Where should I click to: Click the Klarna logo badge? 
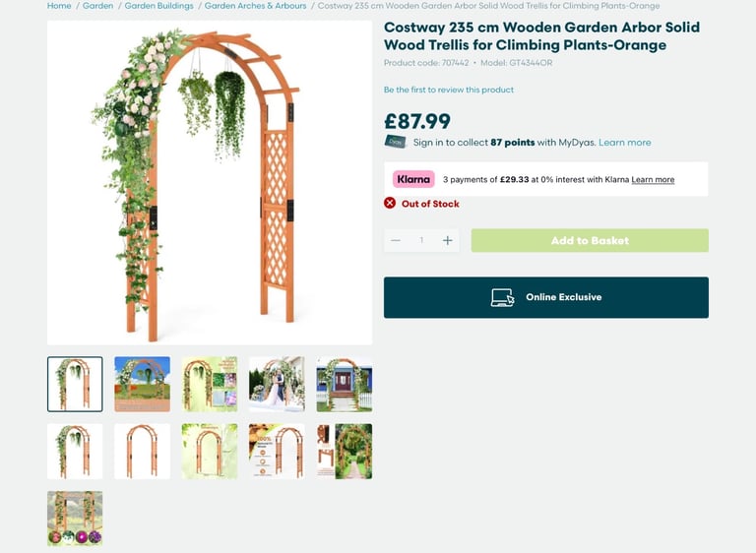coord(413,179)
